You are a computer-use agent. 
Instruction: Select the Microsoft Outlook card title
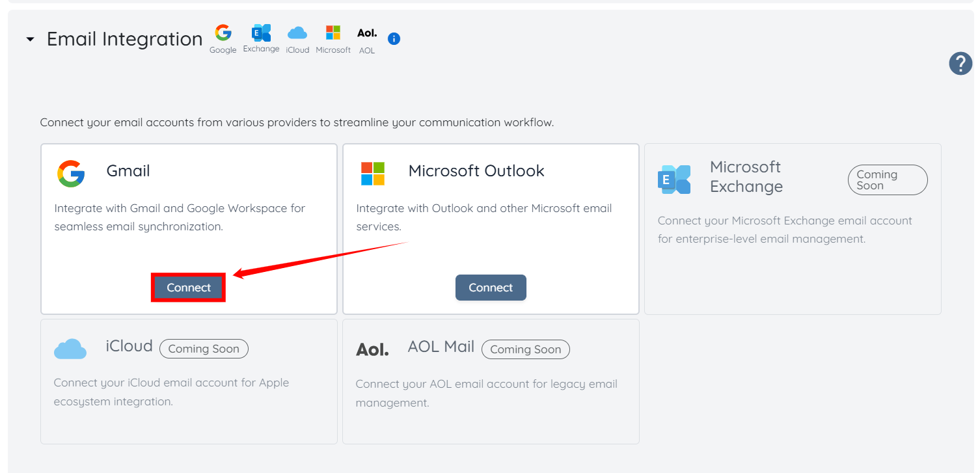pos(476,171)
